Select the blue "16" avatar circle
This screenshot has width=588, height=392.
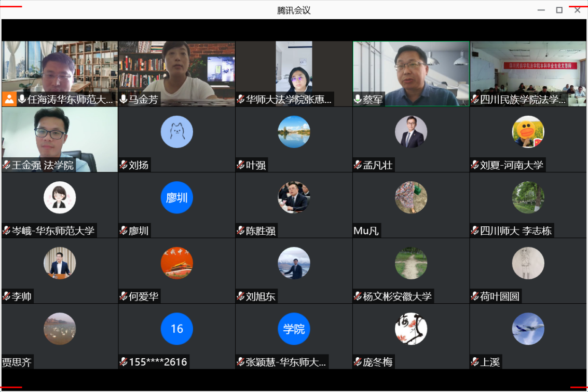(x=176, y=329)
